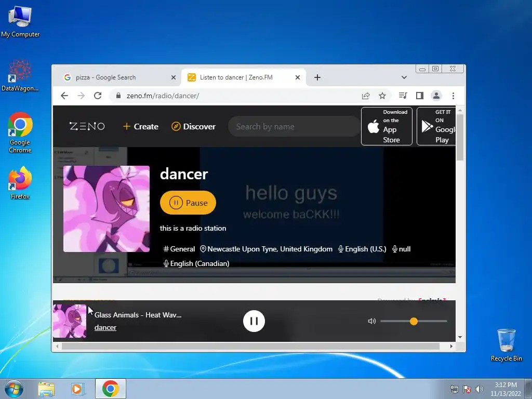Select the DataWagon desktop shortcut
Viewport: 532px width, 399px height.
pyautogui.click(x=20, y=75)
